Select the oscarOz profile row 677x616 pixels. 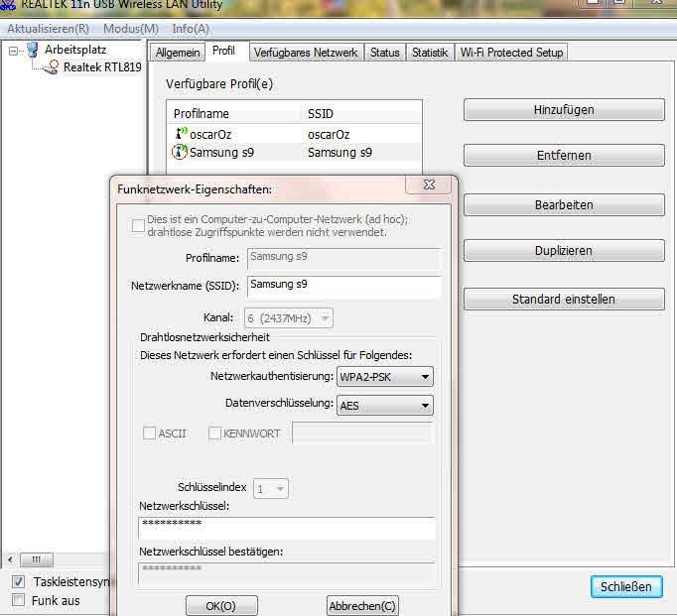[x=294, y=134]
